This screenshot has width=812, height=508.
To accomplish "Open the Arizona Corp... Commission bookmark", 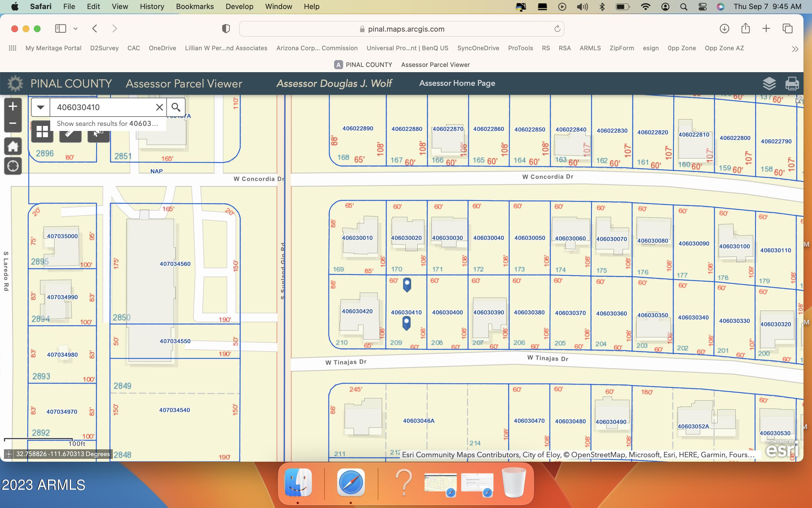I will coord(317,48).
